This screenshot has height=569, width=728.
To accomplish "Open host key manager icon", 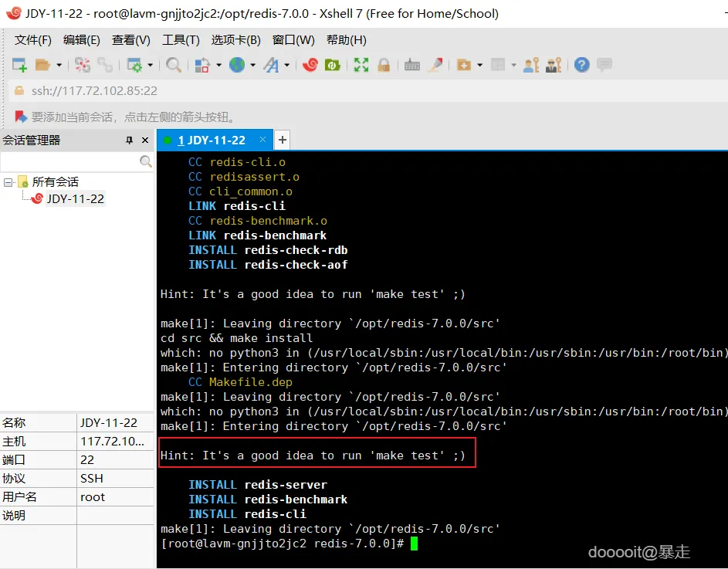I will [x=554, y=65].
